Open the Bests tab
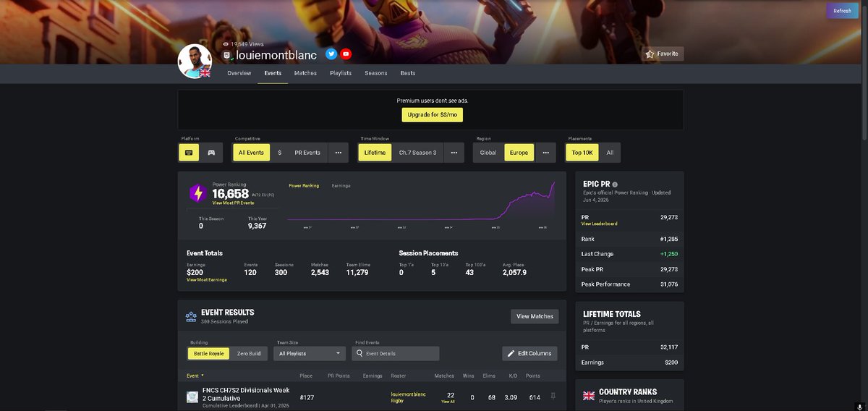 408,73
